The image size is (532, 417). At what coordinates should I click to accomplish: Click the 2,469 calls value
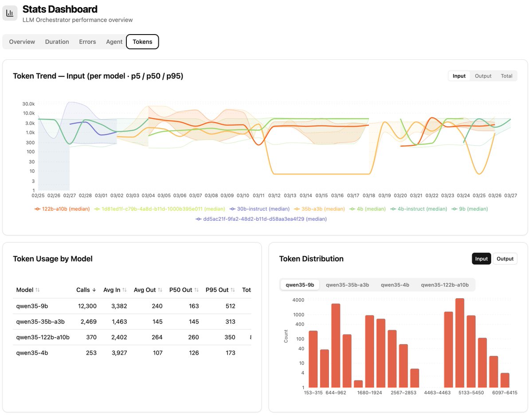88,322
